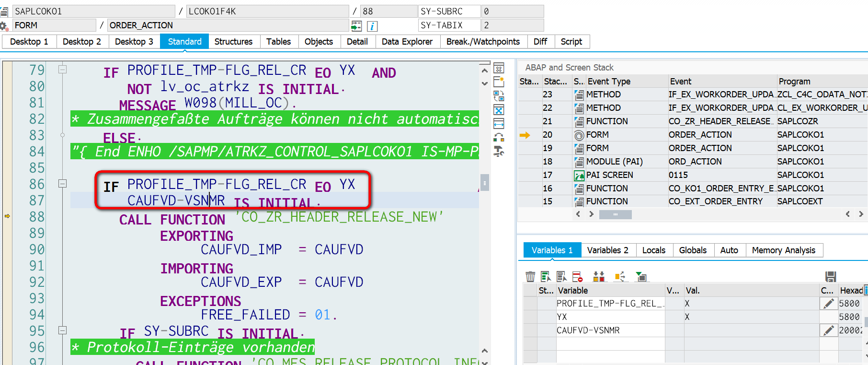Open the Break./Watchpoints tab
The image size is (868, 365).
tap(483, 42)
